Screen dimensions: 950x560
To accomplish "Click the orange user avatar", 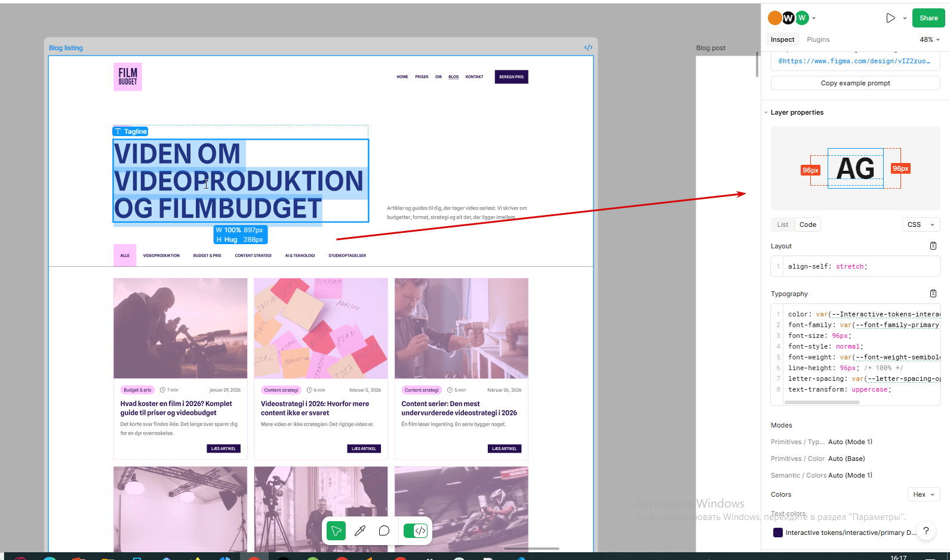I will [x=774, y=18].
